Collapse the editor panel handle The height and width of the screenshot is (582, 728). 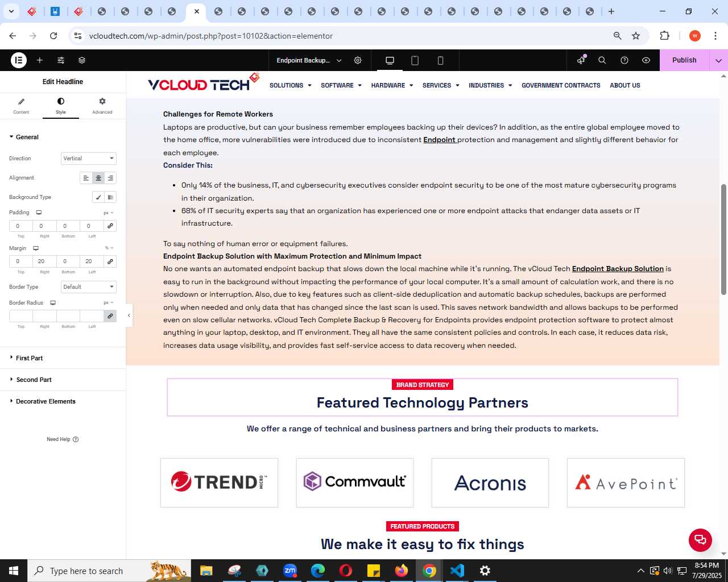click(129, 315)
